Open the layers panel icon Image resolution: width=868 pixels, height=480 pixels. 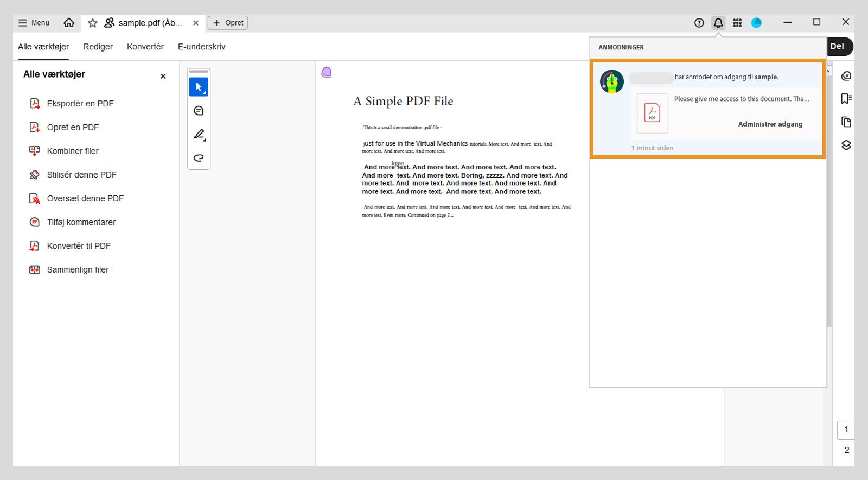tap(846, 146)
